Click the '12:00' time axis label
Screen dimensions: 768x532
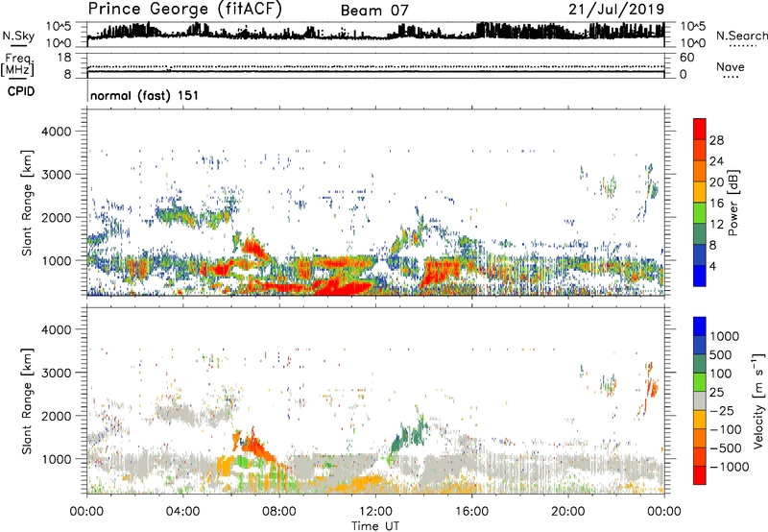click(x=375, y=512)
